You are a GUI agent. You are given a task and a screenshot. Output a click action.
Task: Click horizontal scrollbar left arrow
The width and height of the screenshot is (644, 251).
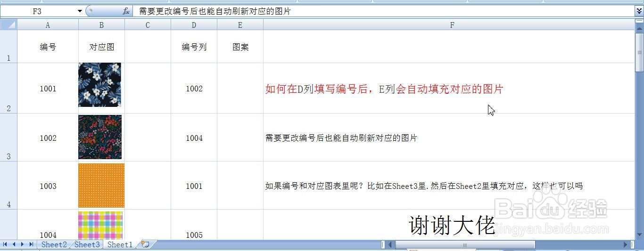click(x=390, y=245)
